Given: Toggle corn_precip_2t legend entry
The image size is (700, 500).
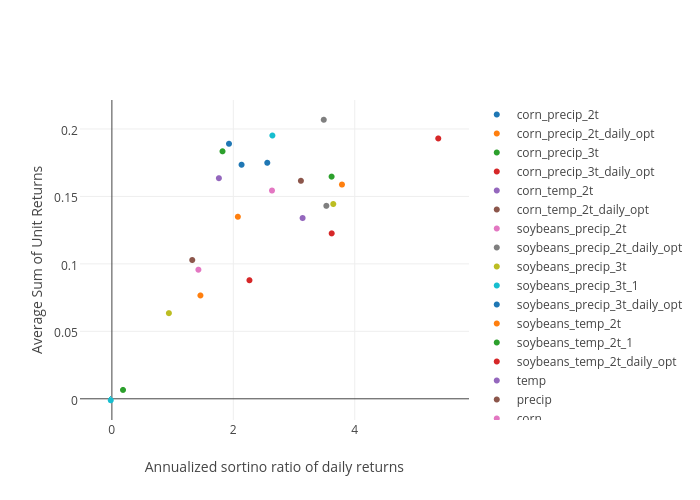Looking at the screenshot, I should 557,114.
